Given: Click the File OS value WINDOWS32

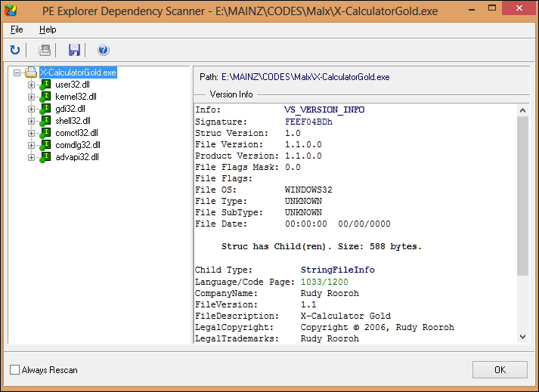Looking at the screenshot, I should tap(308, 190).
